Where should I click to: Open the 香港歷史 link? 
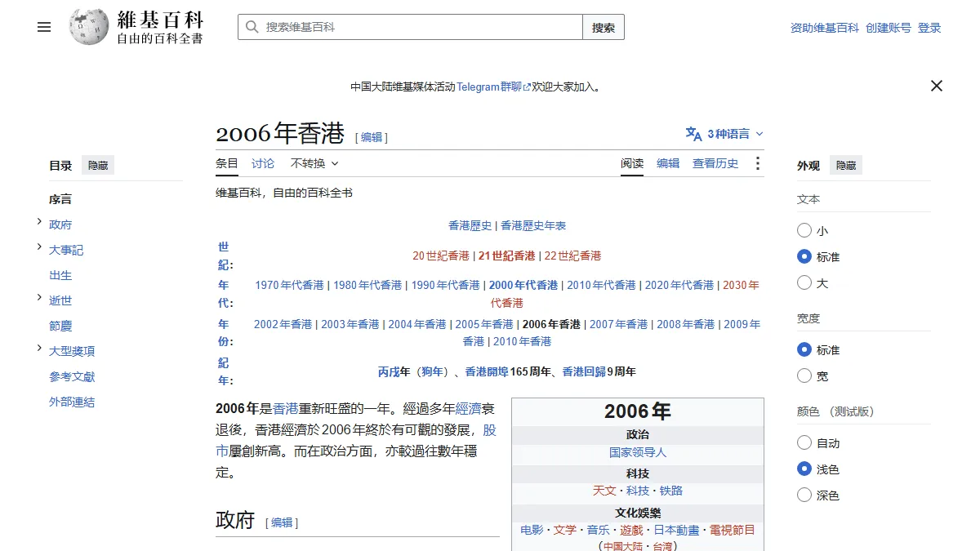[x=470, y=225]
